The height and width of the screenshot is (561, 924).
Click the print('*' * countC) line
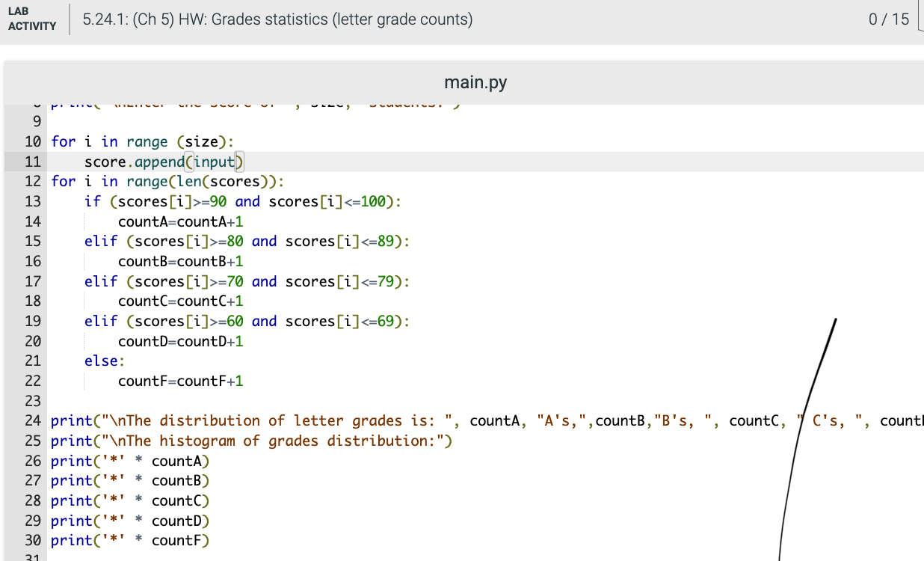point(130,500)
